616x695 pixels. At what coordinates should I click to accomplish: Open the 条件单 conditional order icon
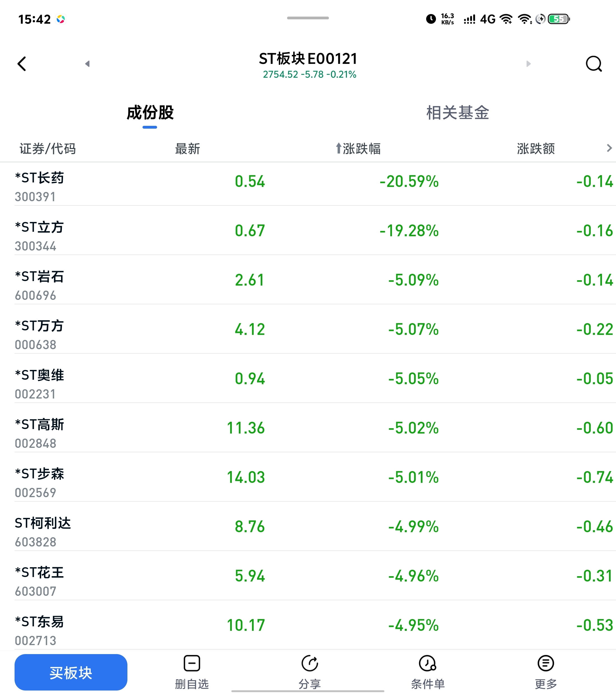click(x=428, y=663)
